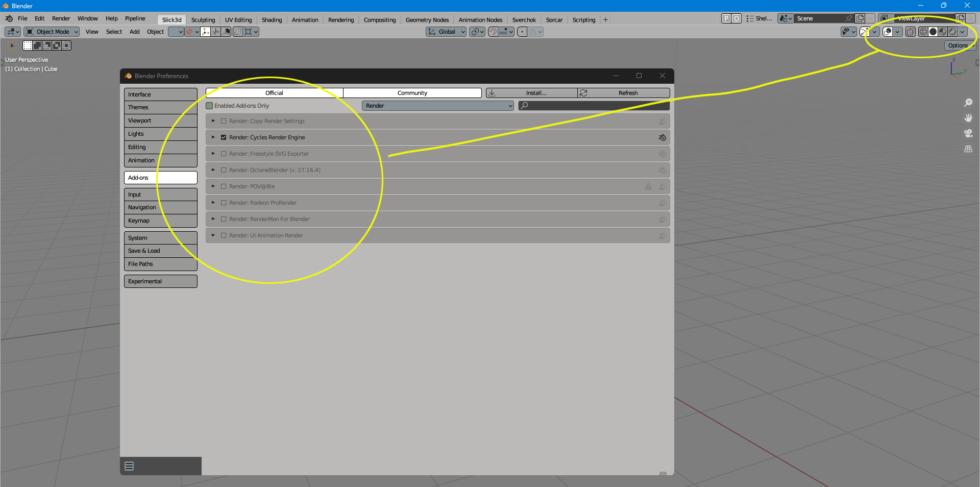Image resolution: width=980 pixels, height=487 pixels.
Task: Click the Install... button in Preferences
Action: click(x=531, y=93)
